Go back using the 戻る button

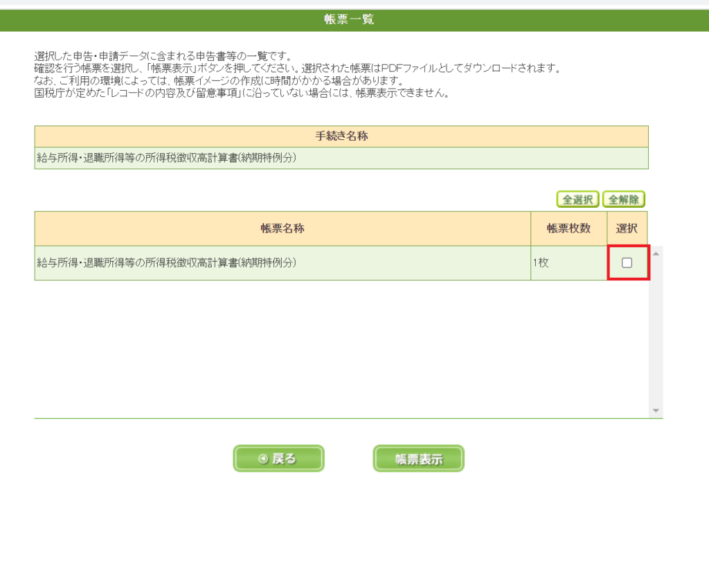(x=278, y=458)
